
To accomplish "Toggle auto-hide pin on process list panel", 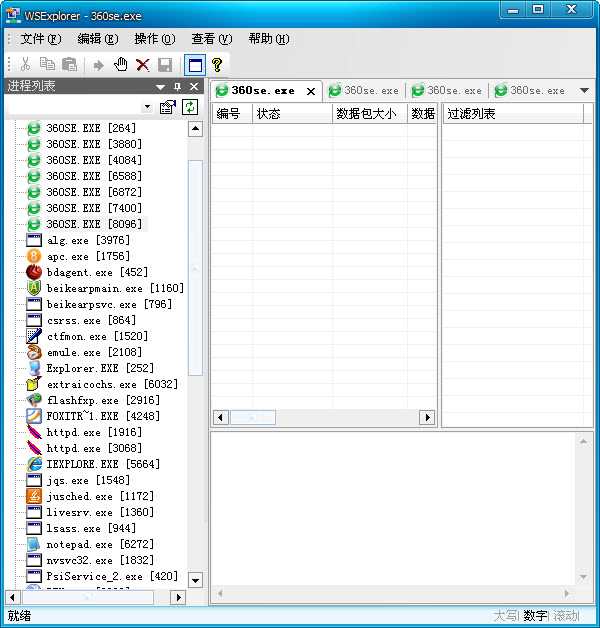I will coord(178,87).
